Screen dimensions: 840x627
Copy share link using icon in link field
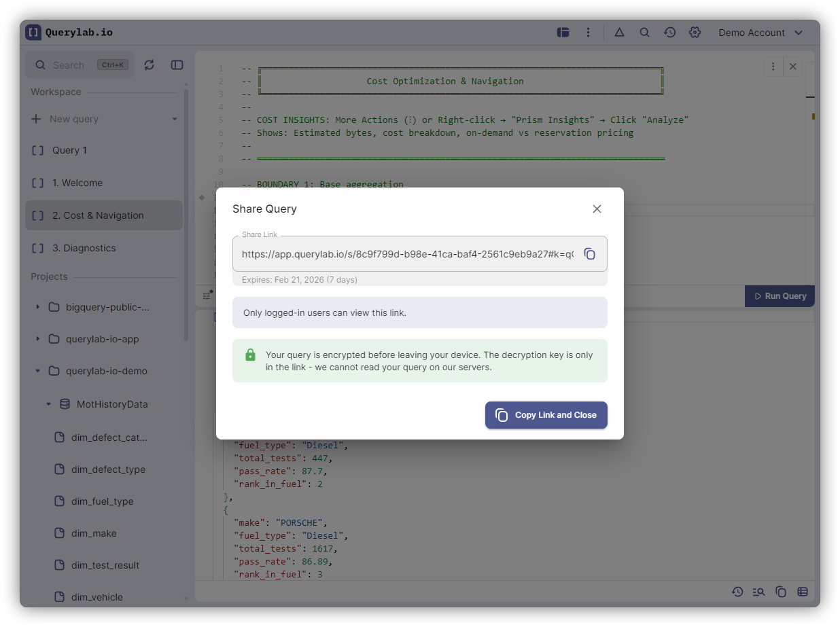pyautogui.click(x=589, y=254)
